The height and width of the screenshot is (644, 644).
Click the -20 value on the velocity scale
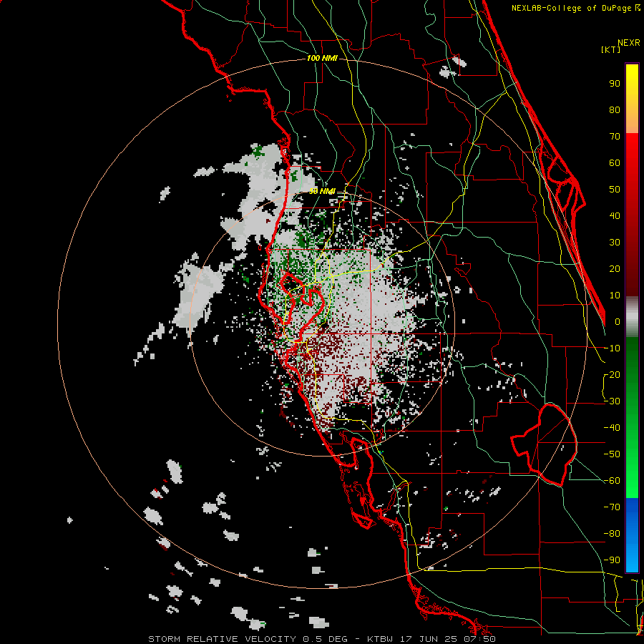612,374
